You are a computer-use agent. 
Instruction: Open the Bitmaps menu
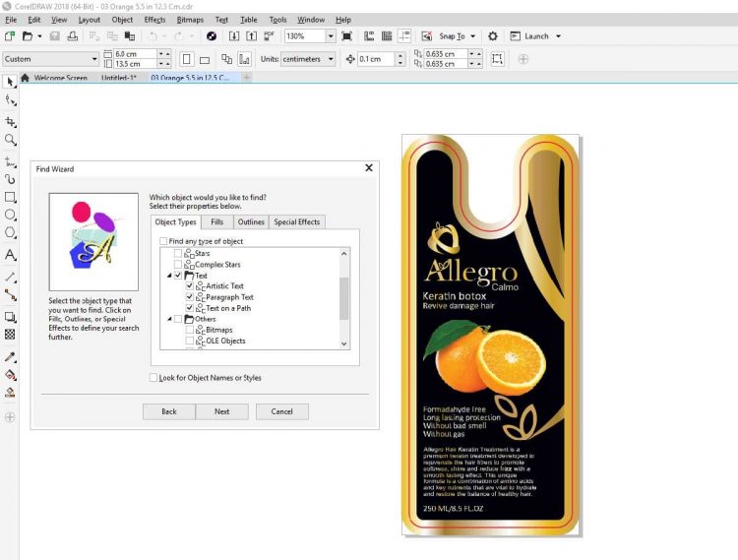coord(190,20)
